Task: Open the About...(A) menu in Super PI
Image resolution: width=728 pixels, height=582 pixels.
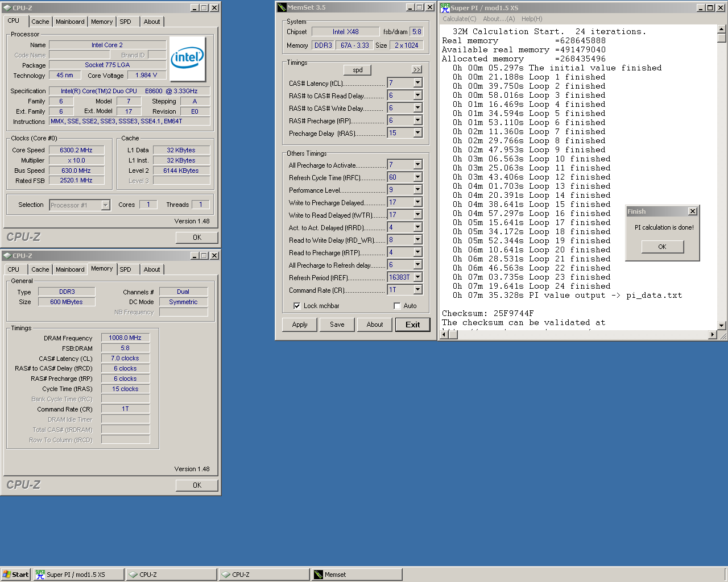Action: point(499,19)
